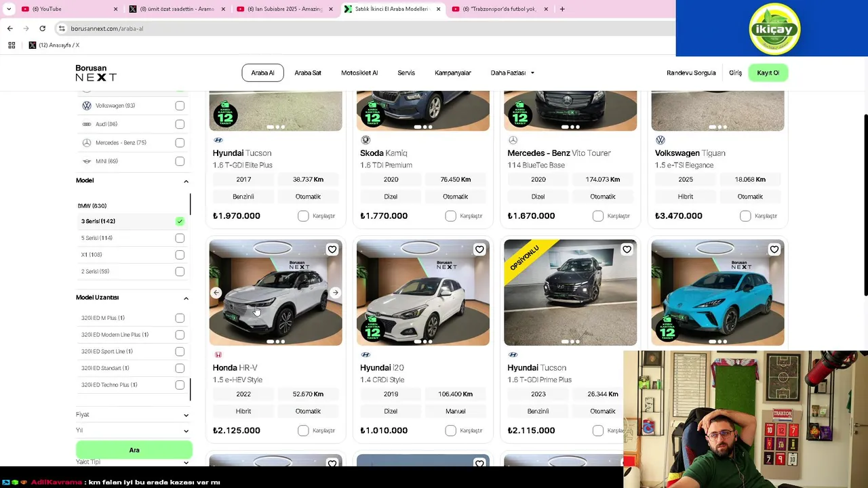Go back with the browser back arrow

9,28
